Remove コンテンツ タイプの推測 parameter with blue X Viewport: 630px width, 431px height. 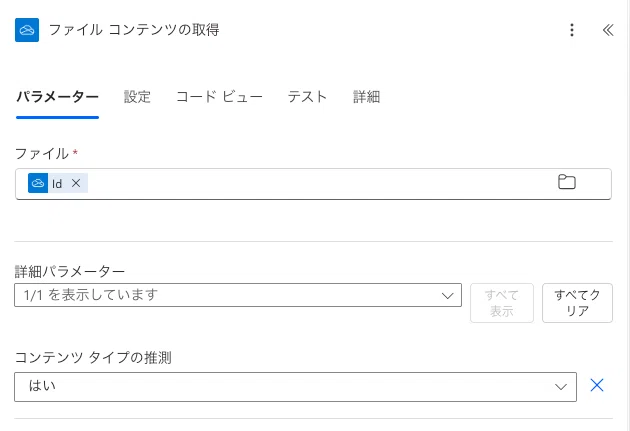pyautogui.click(x=597, y=385)
